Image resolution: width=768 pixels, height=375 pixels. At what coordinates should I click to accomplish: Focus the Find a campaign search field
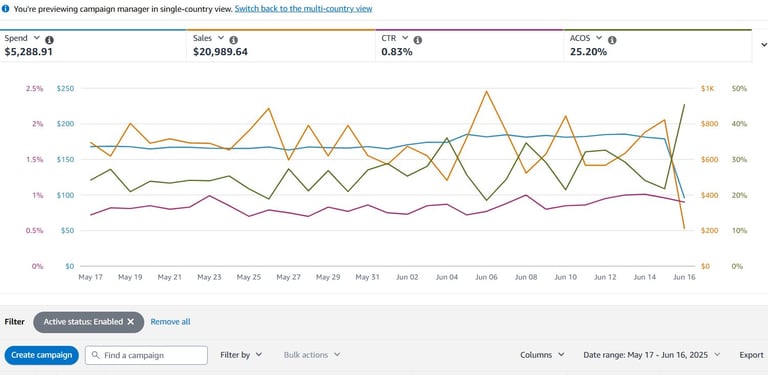(146, 355)
